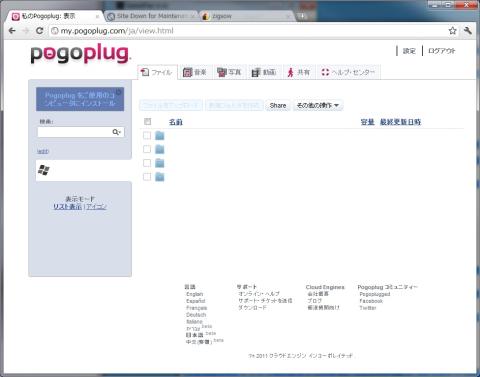Click the browser forward arrow
Image resolution: width=480 pixels, height=377 pixels.
tap(26, 31)
